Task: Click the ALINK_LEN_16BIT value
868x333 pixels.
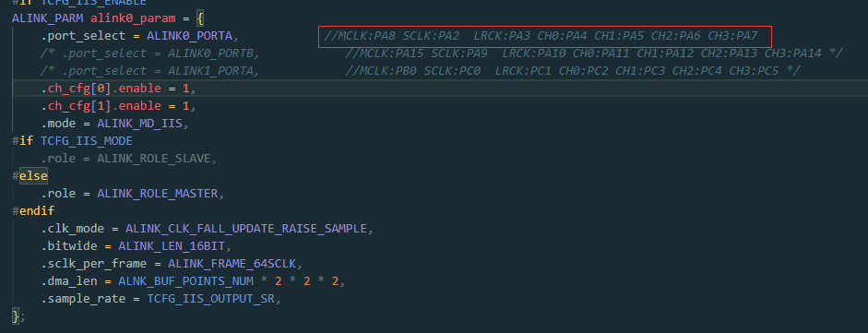Action: point(172,246)
